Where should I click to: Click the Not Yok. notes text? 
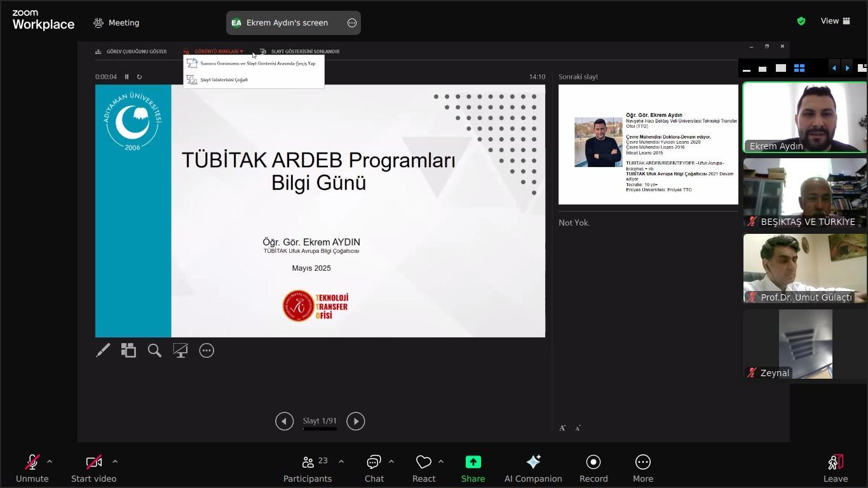tap(574, 222)
